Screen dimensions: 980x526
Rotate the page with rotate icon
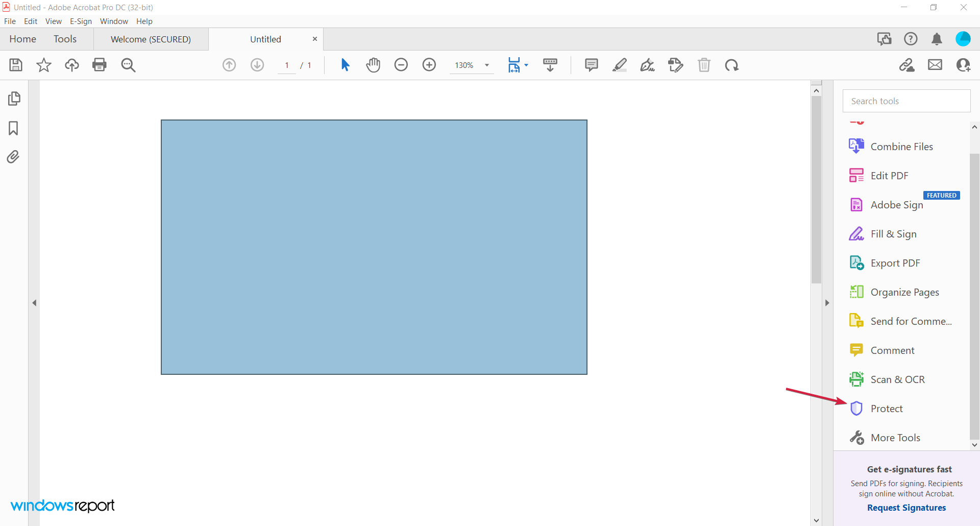pyautogui.click(x=732, y=65)
